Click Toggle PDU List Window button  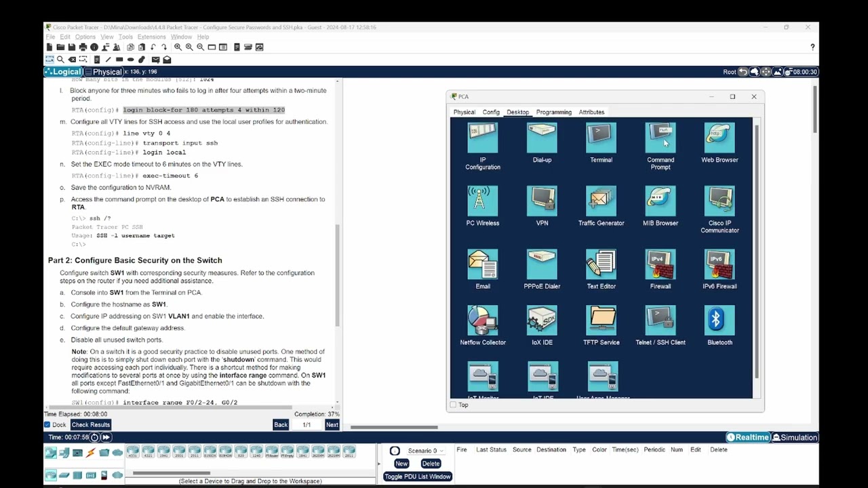point(417,476)
